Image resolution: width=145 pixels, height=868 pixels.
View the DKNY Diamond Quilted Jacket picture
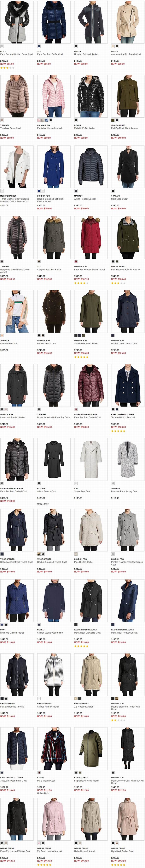tap(17, 600)
